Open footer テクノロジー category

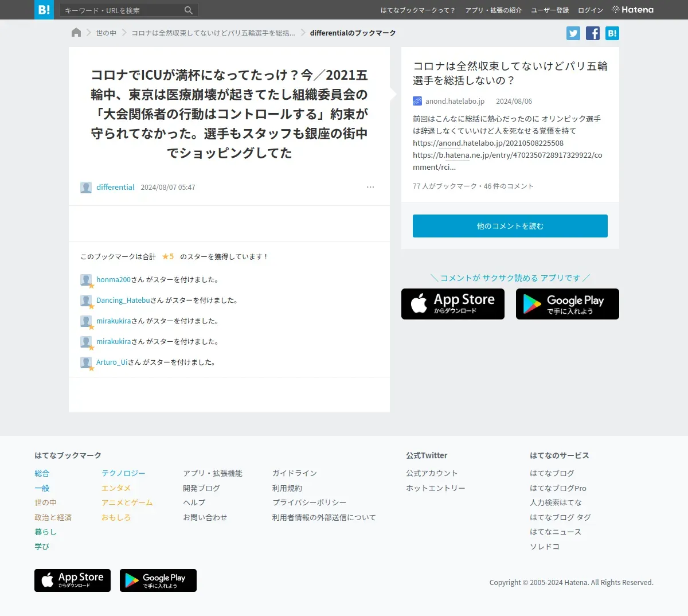pos(123,473)
